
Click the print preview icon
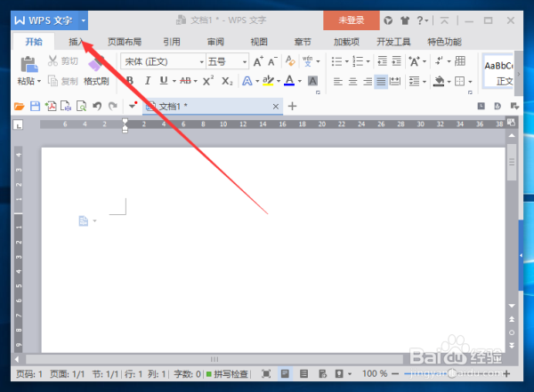tap(81, 107)
